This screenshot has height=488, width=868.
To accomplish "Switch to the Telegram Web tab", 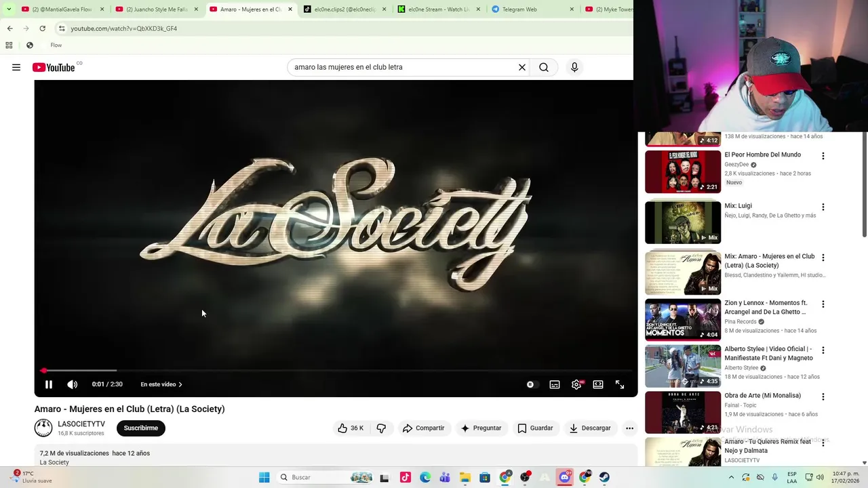I will pos(531,9).
